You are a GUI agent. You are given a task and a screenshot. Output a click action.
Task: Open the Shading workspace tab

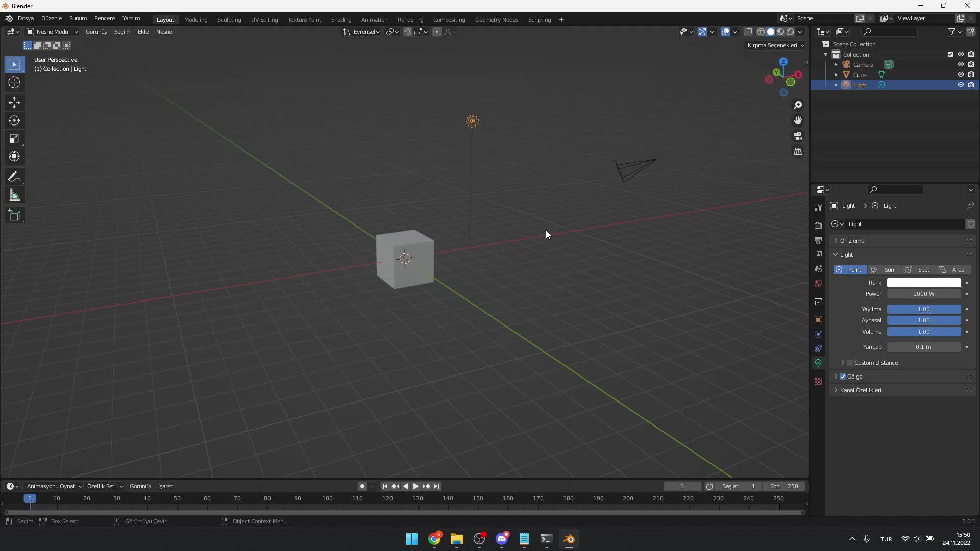(340, 19)
